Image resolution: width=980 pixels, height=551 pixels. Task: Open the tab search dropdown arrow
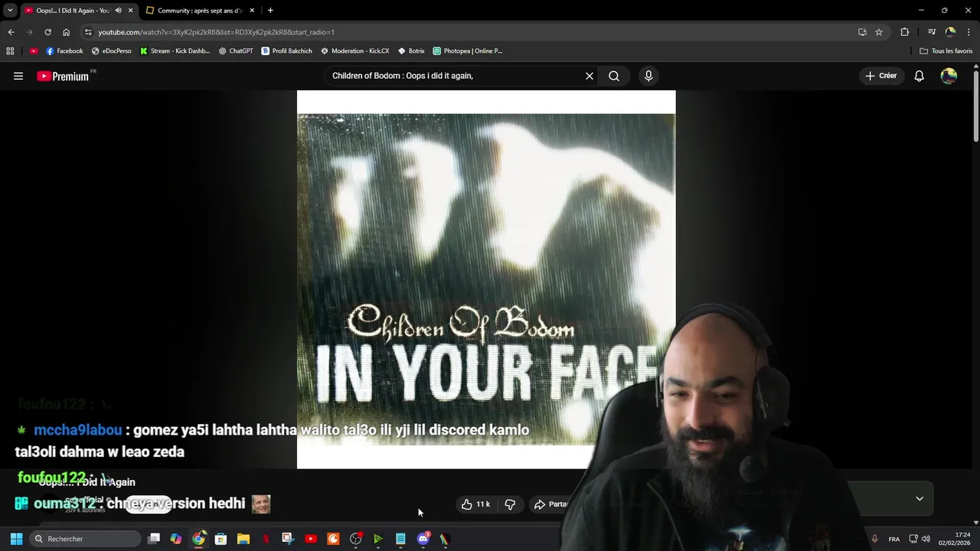point(10,11)
